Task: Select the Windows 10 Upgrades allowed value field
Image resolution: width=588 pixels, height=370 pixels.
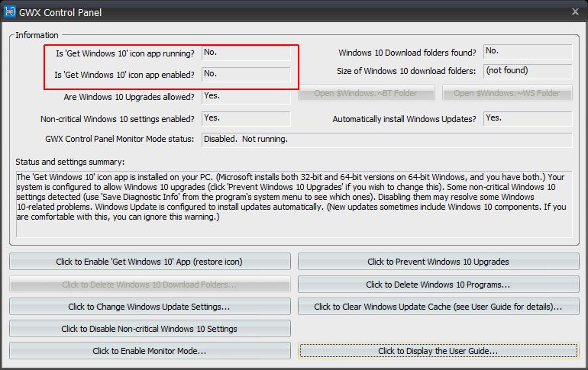Action: point(245,97)
